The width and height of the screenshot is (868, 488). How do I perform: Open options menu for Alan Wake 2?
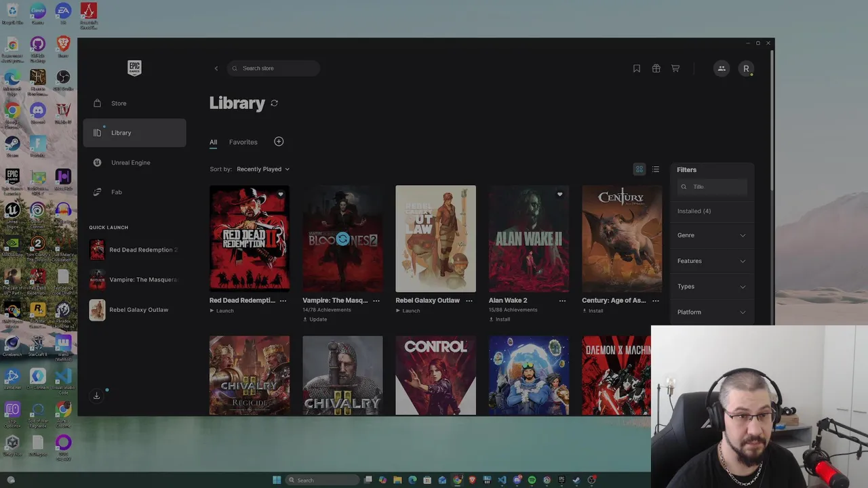pos(562,300)
